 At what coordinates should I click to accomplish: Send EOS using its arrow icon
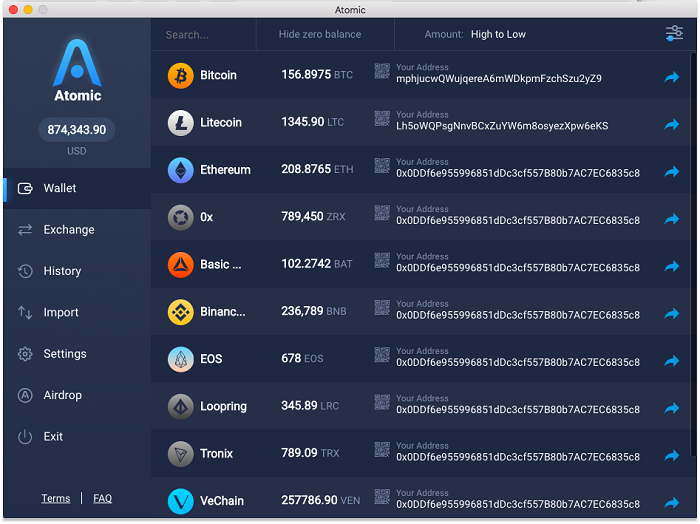(x=671, y=361)
